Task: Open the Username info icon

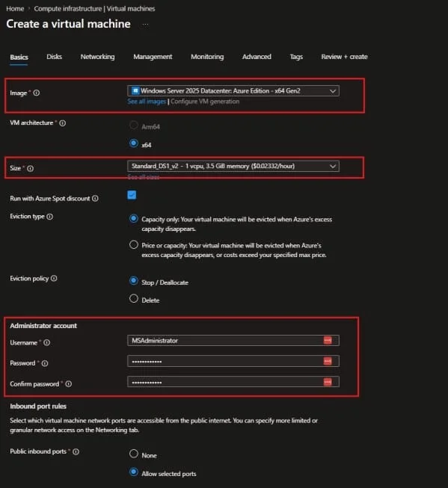Action: (46, 342)
